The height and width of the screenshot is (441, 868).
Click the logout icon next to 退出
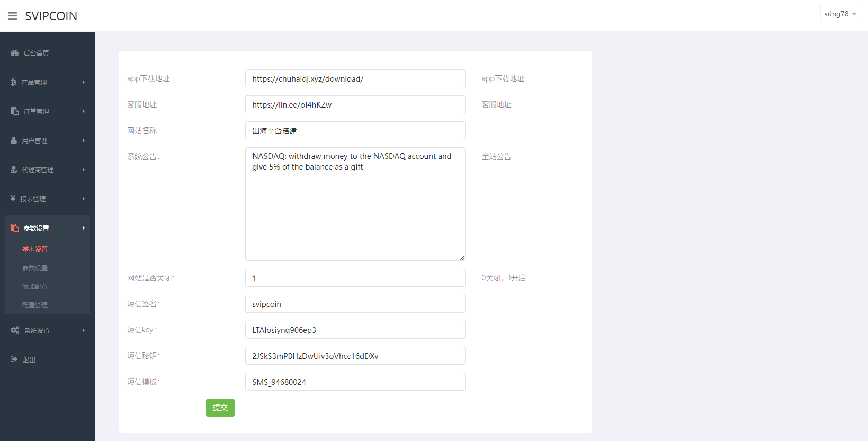14,359
